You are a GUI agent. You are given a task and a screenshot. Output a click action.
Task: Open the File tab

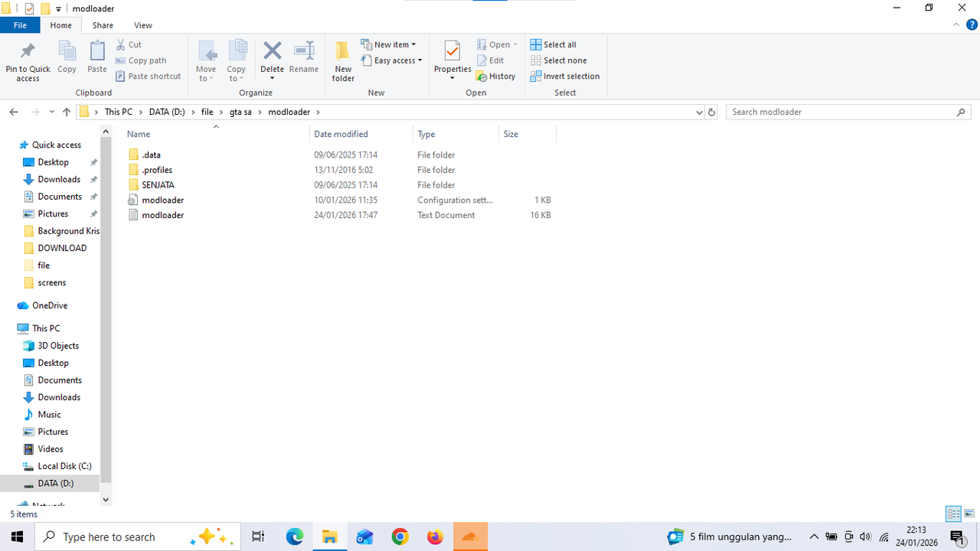pos(20,25)
